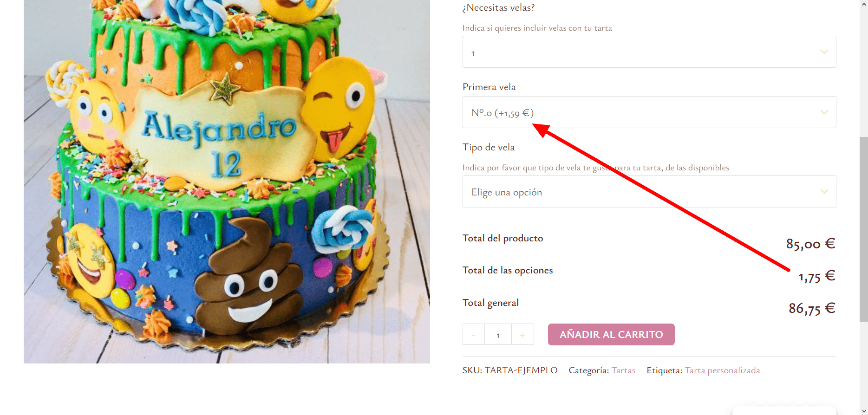
Task: Click the chevron arrow beside 'Nº.0 (+1,59 €)'
Action: [824, 112]
